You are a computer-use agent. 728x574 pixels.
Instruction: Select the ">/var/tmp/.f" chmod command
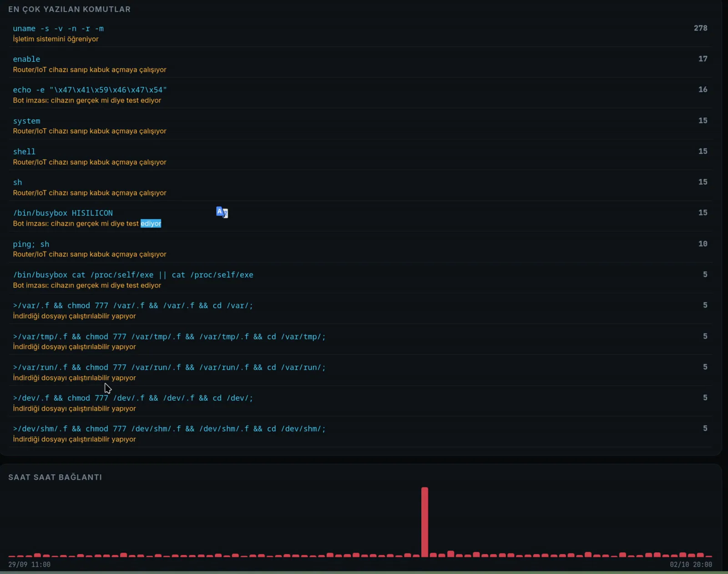(169, 337)
